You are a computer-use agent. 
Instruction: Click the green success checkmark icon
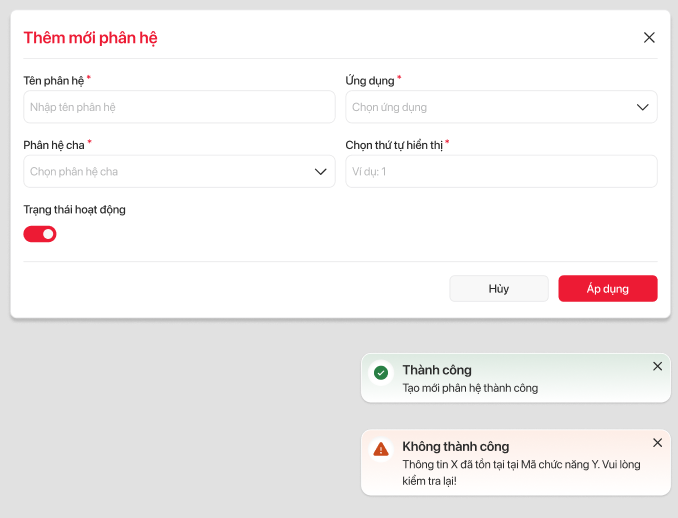click(381, 373)
